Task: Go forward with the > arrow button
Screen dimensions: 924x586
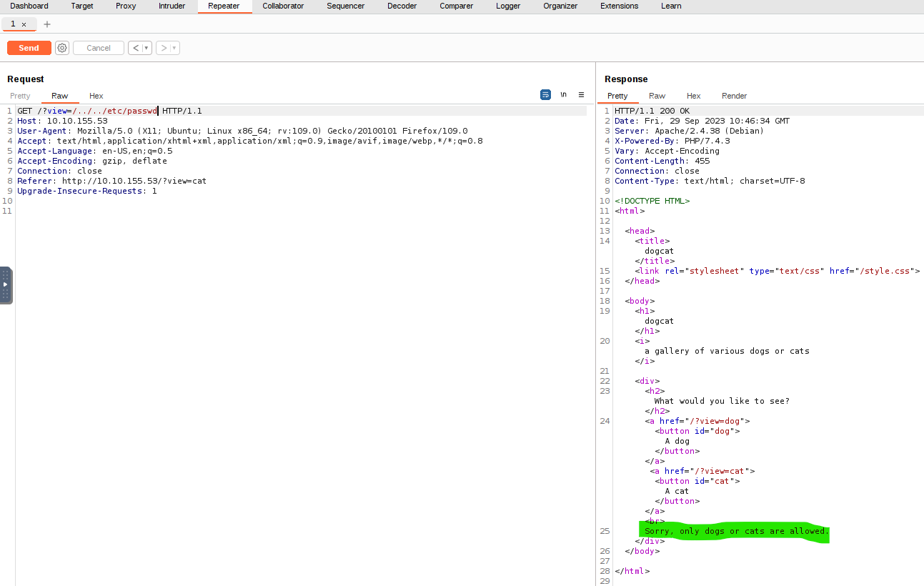Action: point(163,48)
